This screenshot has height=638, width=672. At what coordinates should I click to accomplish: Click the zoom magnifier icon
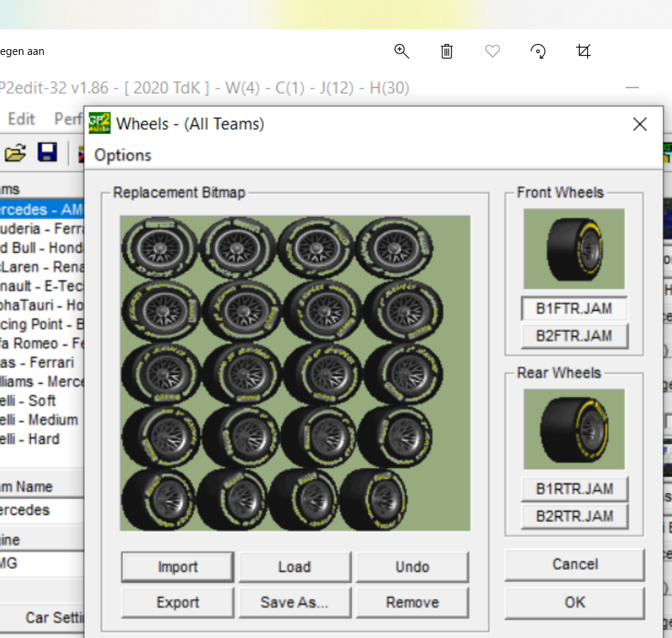(401, 51)
